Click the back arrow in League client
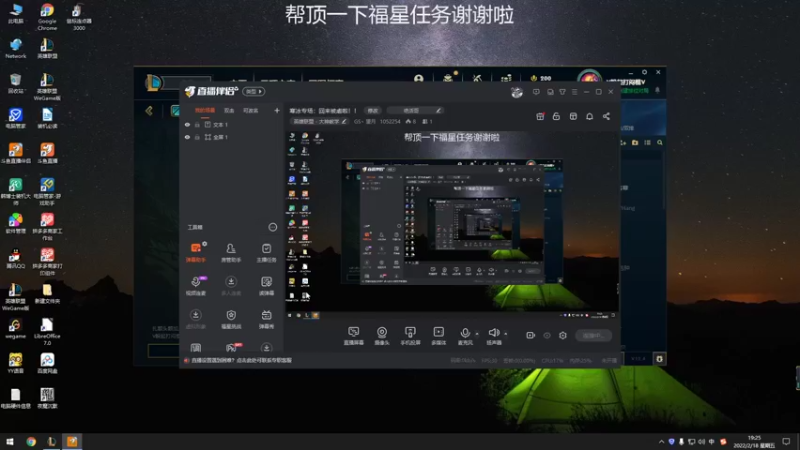Image resolution: width=800 pixels, height=450 pixels. tap(149, 110)
